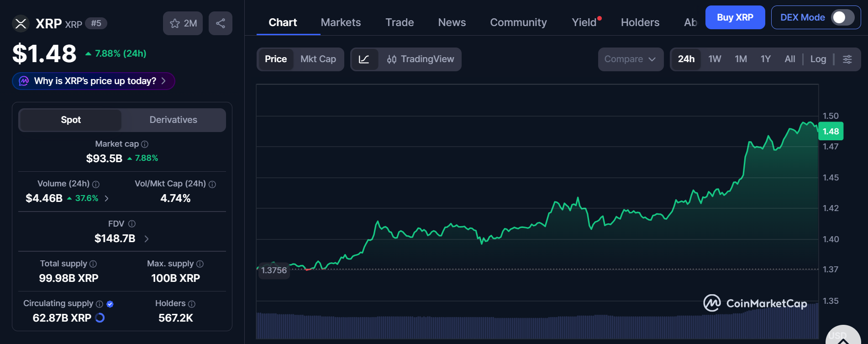Click the USD currency bubble
Image resolution: width=868 pixels, height=344 pixels.
pos(843,335)
